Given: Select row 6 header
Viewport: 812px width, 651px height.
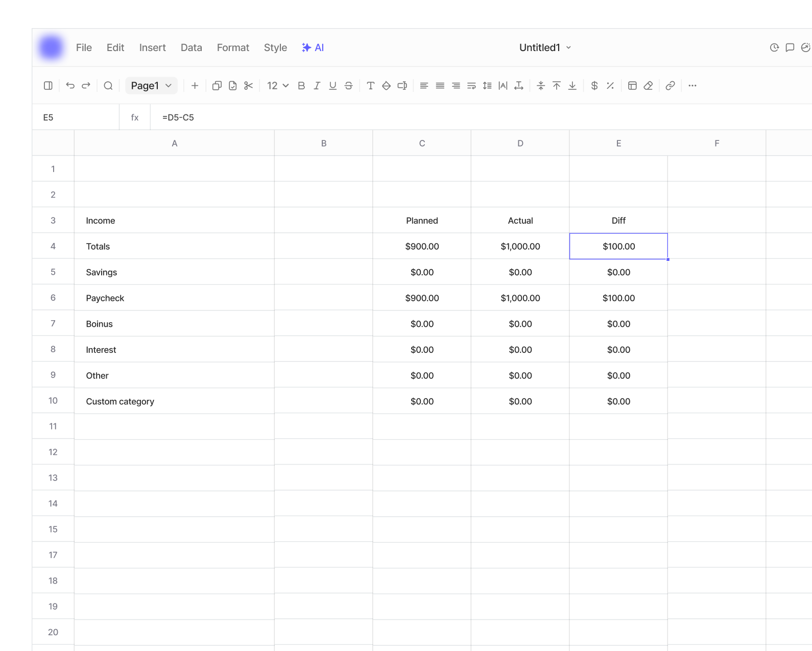Looking at the screenshot, I should tap(53, 298).
